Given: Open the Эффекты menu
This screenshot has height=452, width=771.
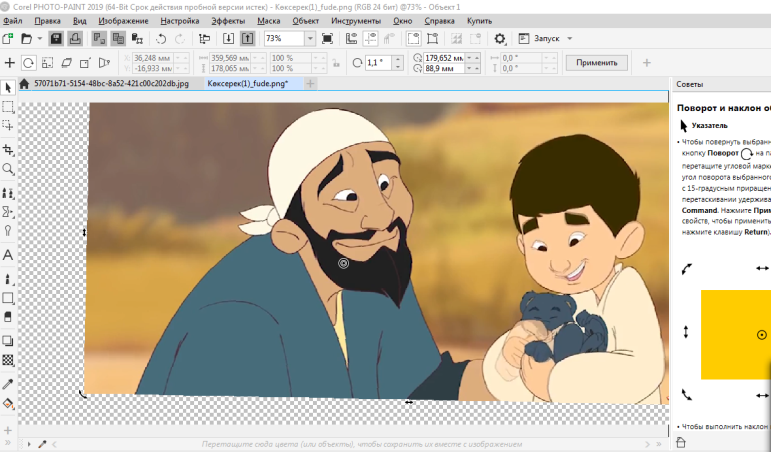Looking at the screenshot, I should coord(228,20).
